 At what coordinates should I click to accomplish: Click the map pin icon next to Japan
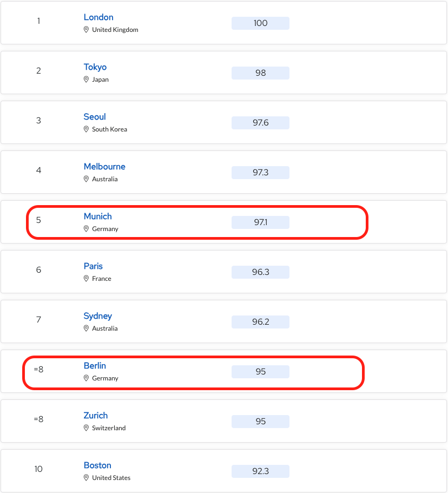click(86, 80)
